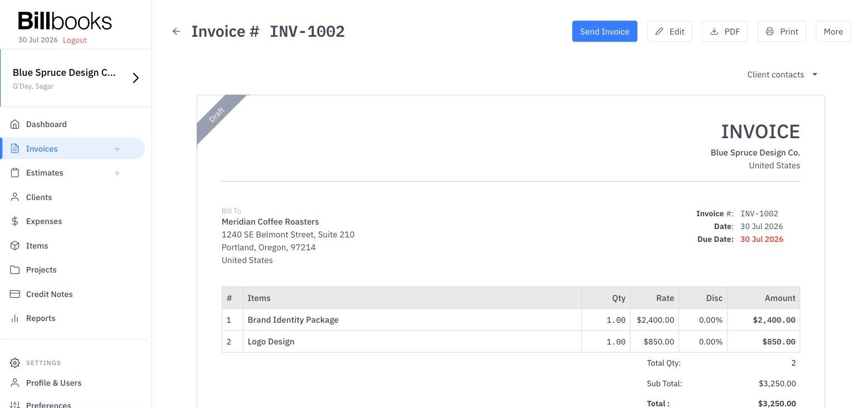
Task: Click the Reports bar chart icon
Action: 15,318
